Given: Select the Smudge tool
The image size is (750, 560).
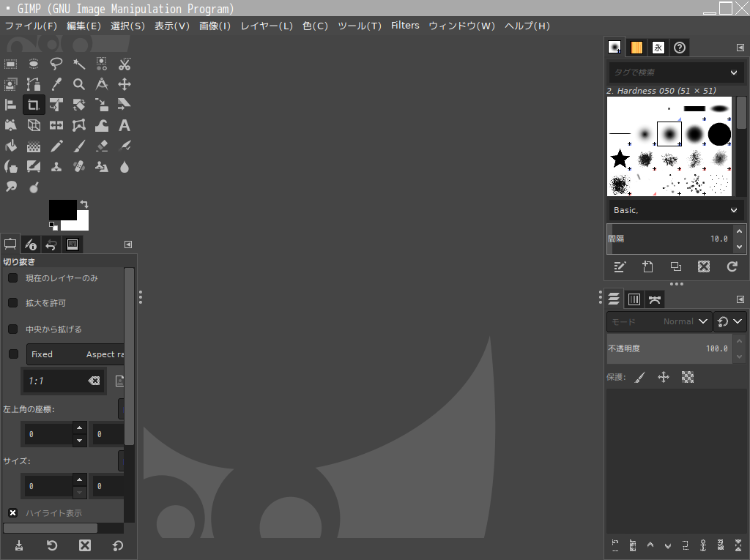Looking at the screenshot, I should [x=10, y=187].
